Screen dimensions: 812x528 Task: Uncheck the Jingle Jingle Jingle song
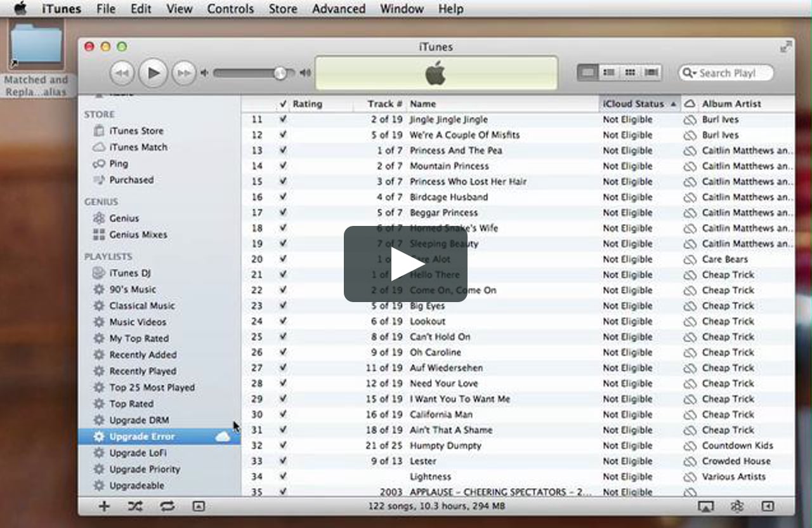click(x=283, y=119)
